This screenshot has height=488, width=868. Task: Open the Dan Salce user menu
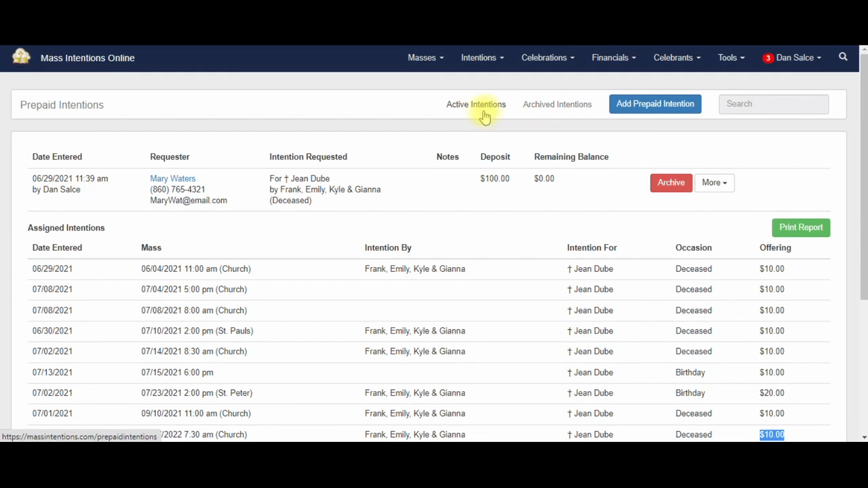pos(798,58)
